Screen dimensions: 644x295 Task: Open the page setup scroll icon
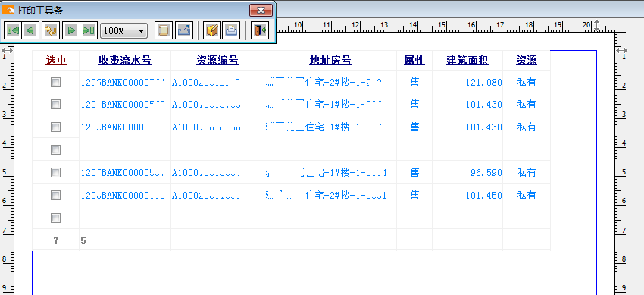click(164, 30)
